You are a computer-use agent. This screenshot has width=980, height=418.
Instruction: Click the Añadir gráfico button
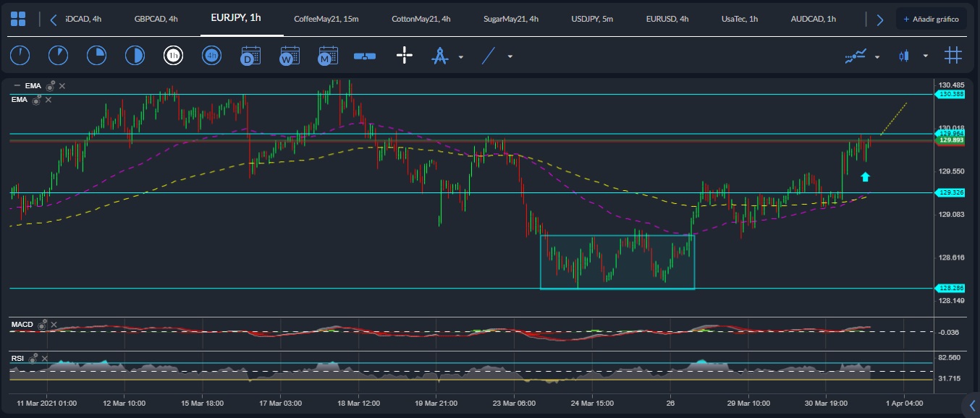click(931, 20)
